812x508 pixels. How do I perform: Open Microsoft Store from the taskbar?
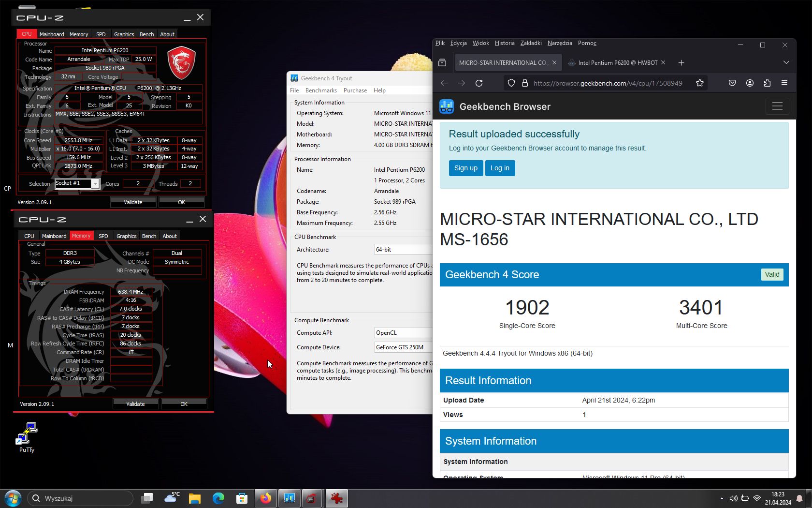point(242,498)
